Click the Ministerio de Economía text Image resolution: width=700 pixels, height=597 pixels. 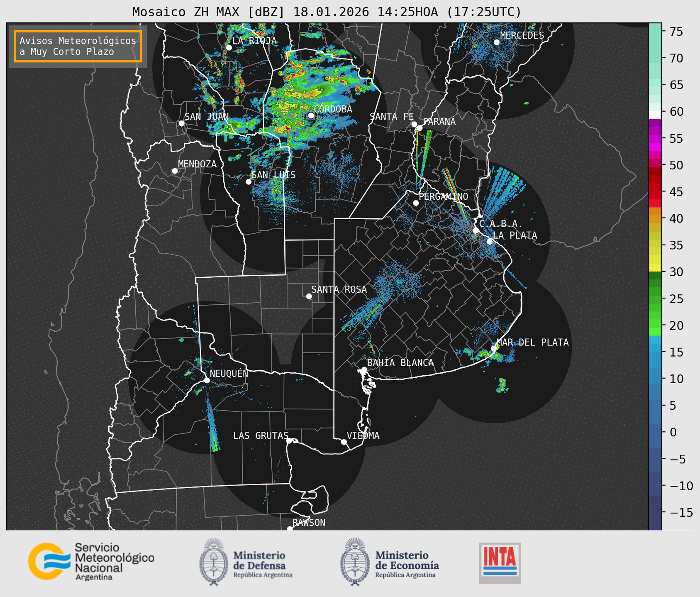click(407, 564)
